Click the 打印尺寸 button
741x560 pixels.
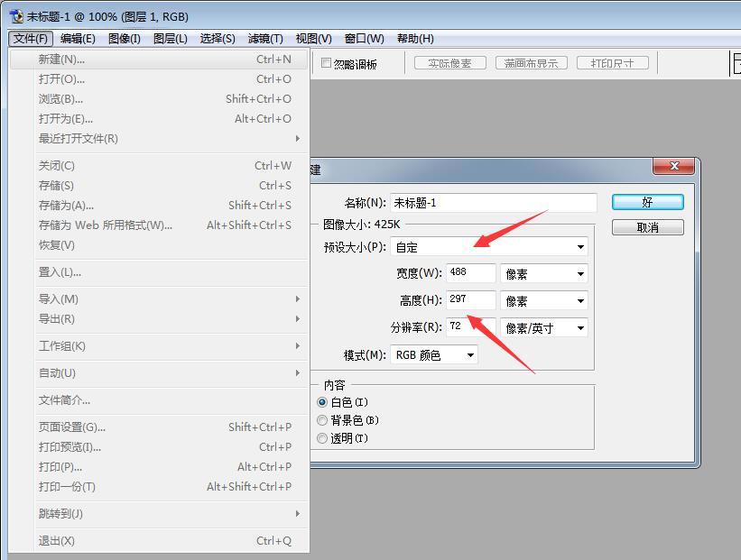[613, 63]
